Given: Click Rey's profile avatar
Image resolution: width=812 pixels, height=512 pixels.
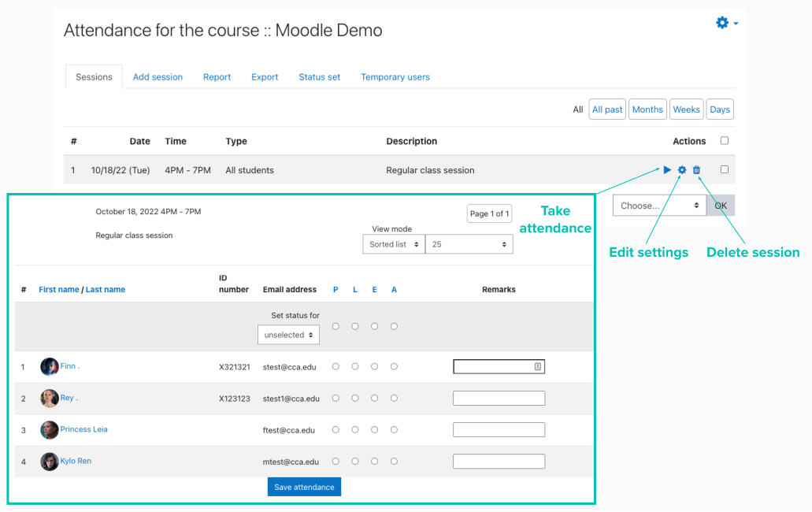Looking at the screenshot, I should point(50,399).
